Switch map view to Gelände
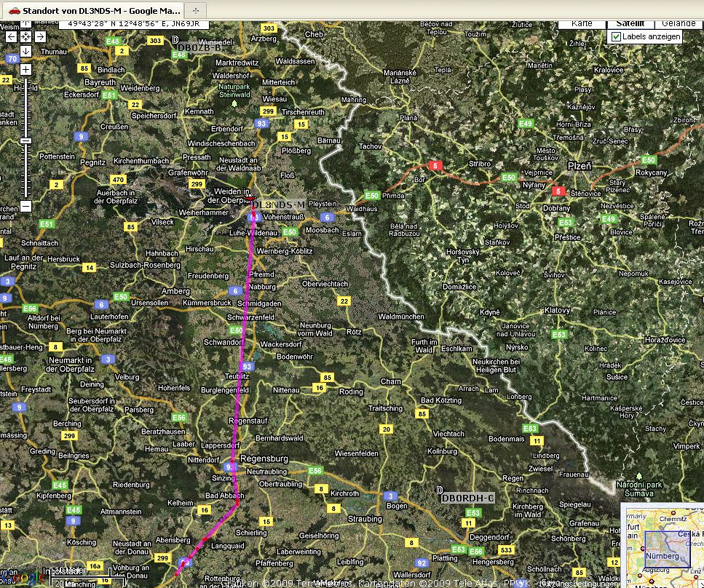The height and width of the screenshot is (588, 704). 679,24
